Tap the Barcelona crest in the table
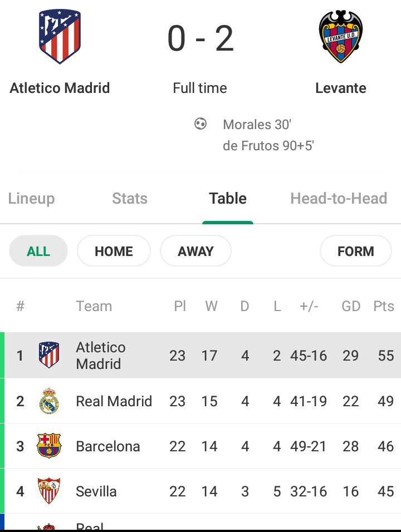The image size is (401, 532). (x=49, y=446)
